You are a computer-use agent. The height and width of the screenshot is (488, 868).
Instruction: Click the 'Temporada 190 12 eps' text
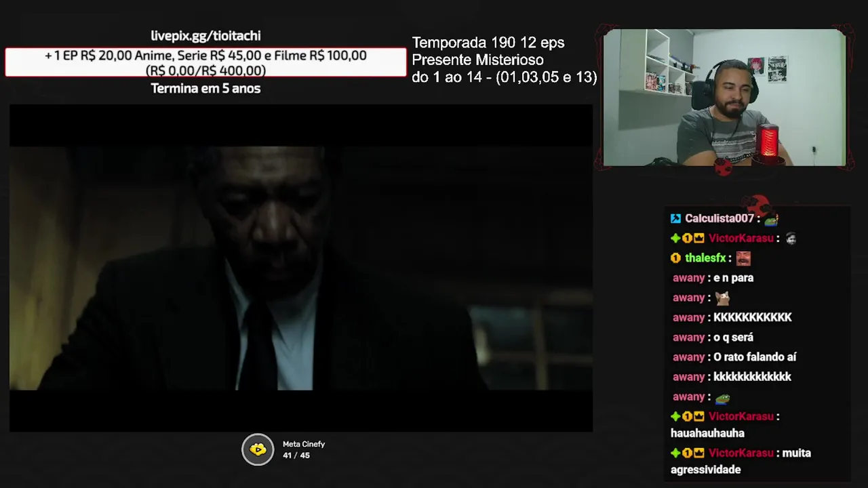point(488,43)
